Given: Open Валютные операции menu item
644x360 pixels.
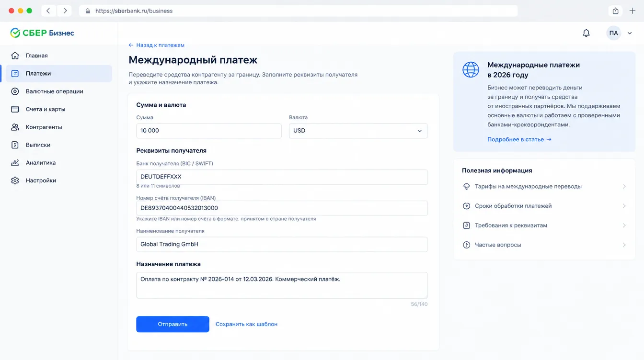Looking at the screenshot, I should pos(59,91).
